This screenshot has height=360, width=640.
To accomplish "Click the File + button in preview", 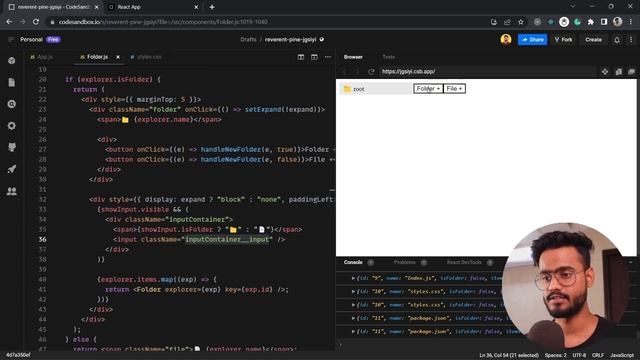I will (x=454, y=89).
